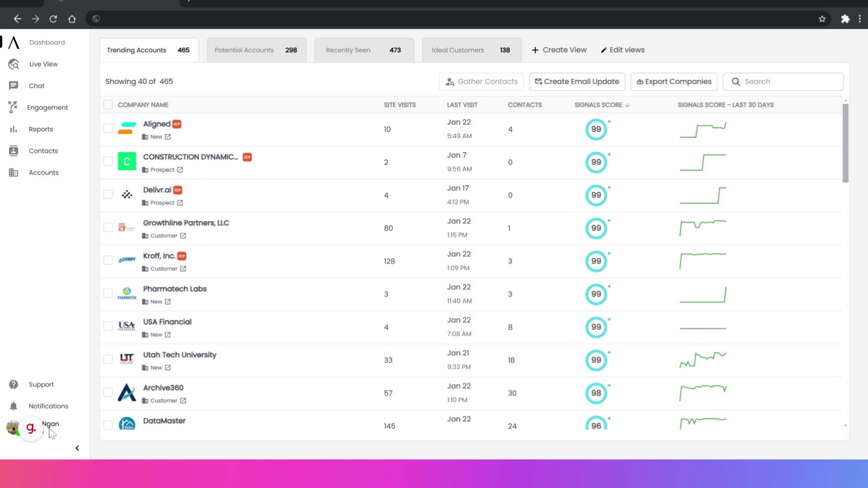Open the Ideal Customers tab
The height and width of the screenshot is (488, 868).
[471, 50]
